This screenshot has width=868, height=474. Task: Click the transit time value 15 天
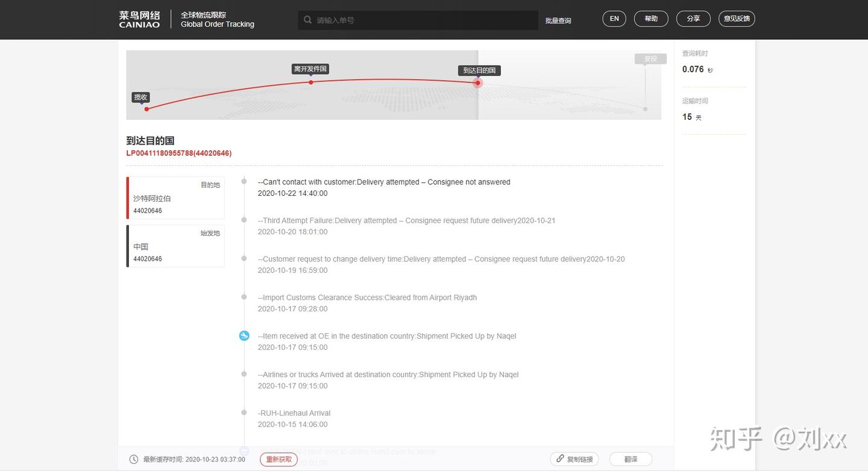tap(692, 117)
